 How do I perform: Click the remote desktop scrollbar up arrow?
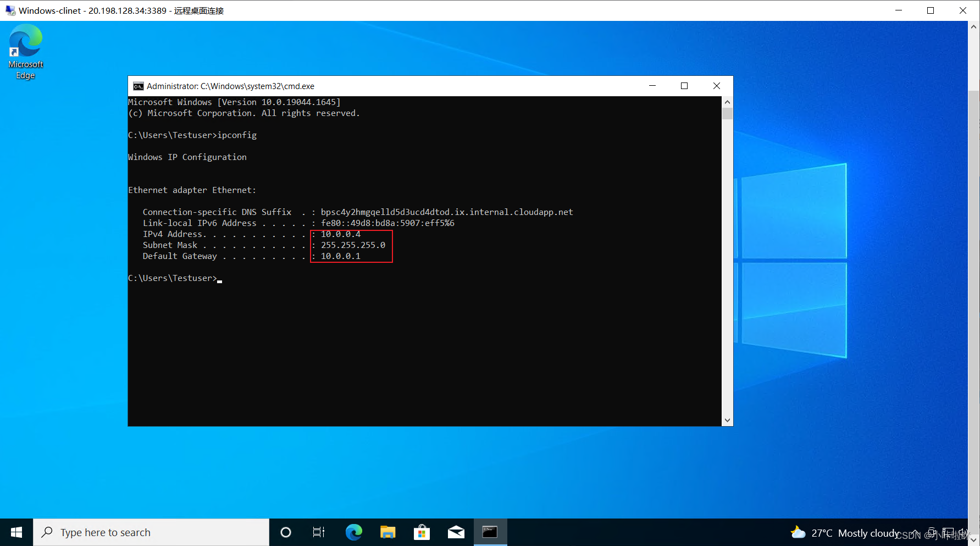[x=974, y=26]
